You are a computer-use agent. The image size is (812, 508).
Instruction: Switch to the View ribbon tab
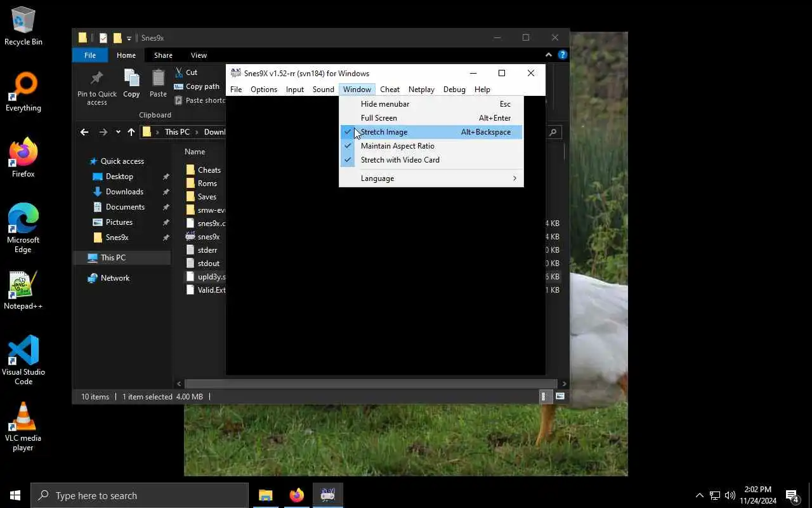click(199, 55)
